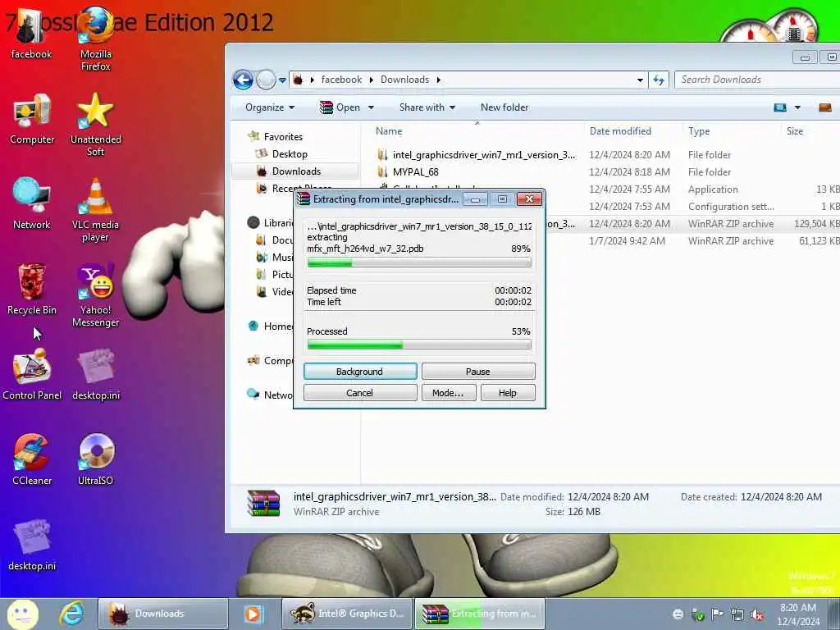The width and height of the screenshot is (840, 630).
Task: Open Internet Explorer from taskbar
Action: pos(71,614)
